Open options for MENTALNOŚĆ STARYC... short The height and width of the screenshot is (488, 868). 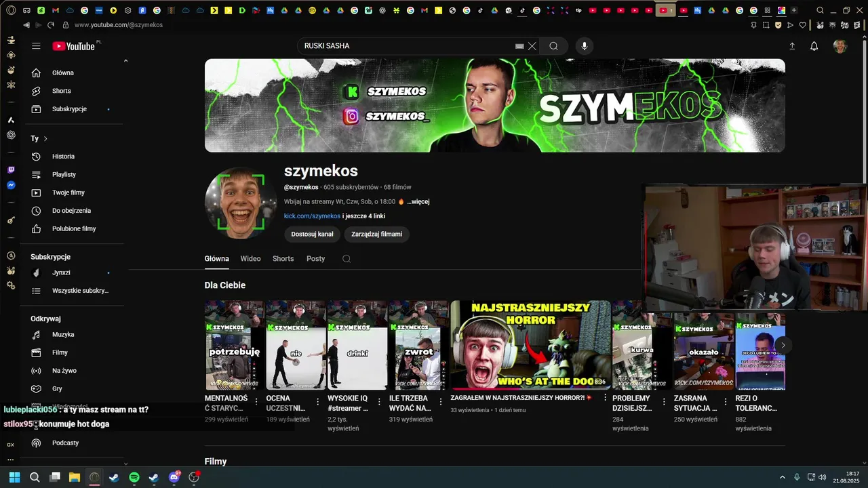[256, 402]
